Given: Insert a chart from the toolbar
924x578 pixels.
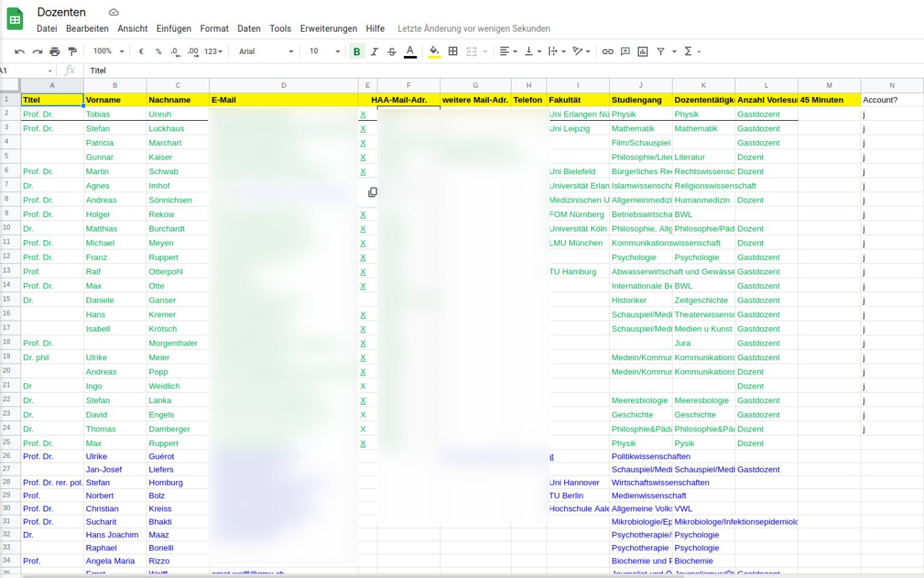Looking at the screenshot, I should pyautogui.click(x=643, y=51).
